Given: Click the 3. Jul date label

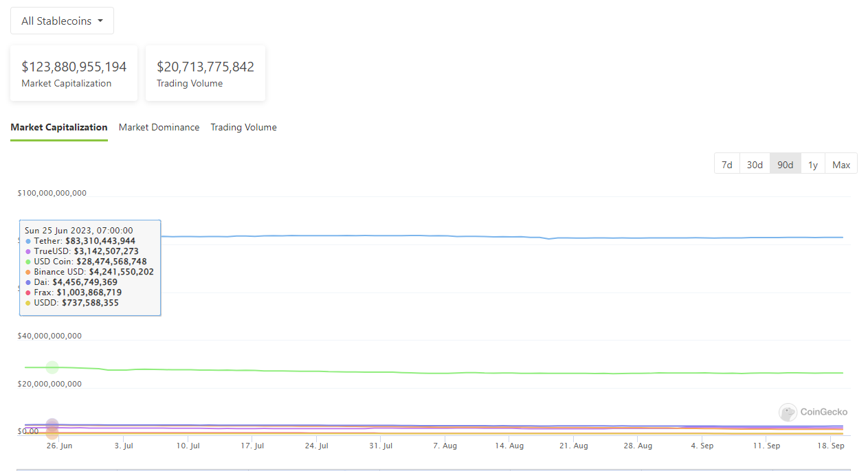Looking at the screenshot, I should pyautogui.click(x=124, y=446).
